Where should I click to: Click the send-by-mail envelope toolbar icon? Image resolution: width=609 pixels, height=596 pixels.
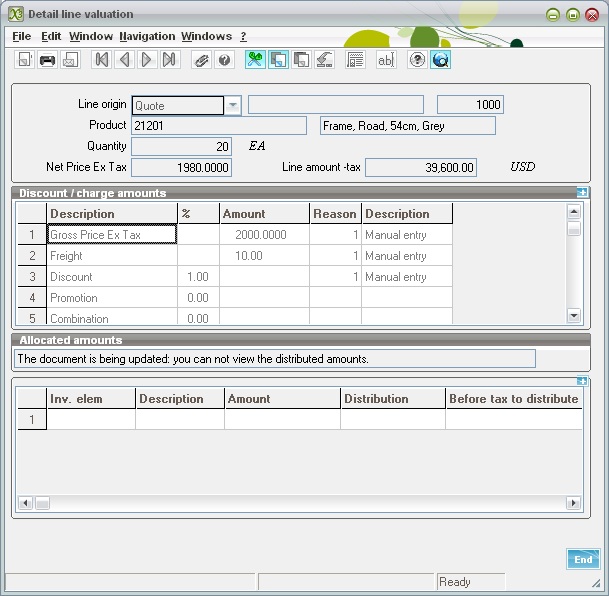(70, 60)
